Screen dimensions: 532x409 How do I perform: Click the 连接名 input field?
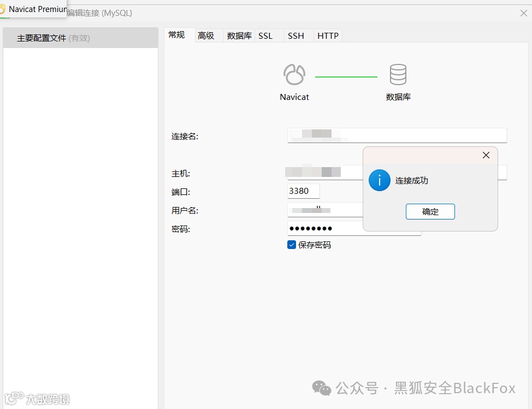[x=397, y=135]
